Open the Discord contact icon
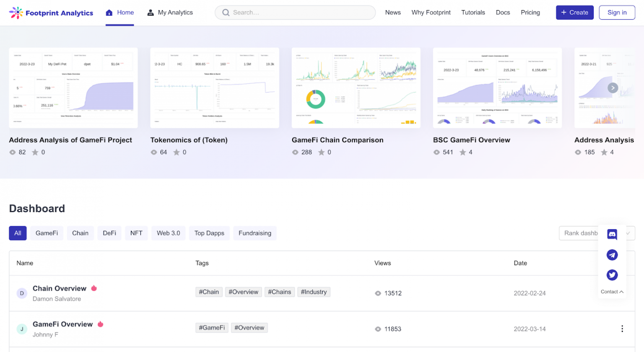Screen dimensions: 644x352 coord(612,234)
